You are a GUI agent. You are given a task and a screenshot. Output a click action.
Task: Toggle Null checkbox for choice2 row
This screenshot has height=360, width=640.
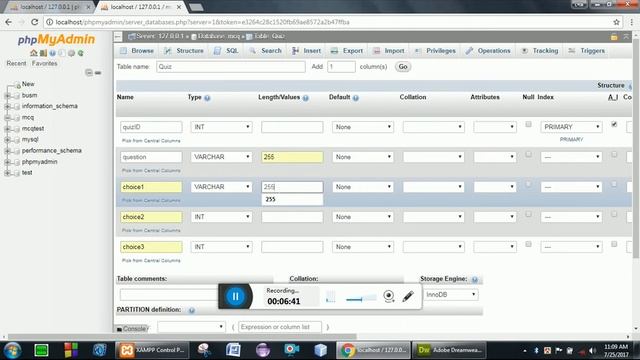[x=528, y=214]
